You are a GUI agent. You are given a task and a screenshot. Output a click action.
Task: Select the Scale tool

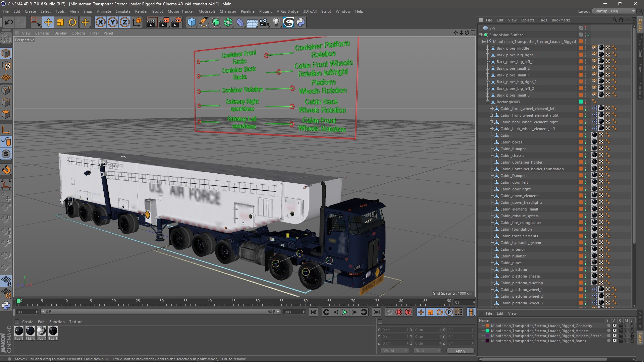(x=60, y=22)
